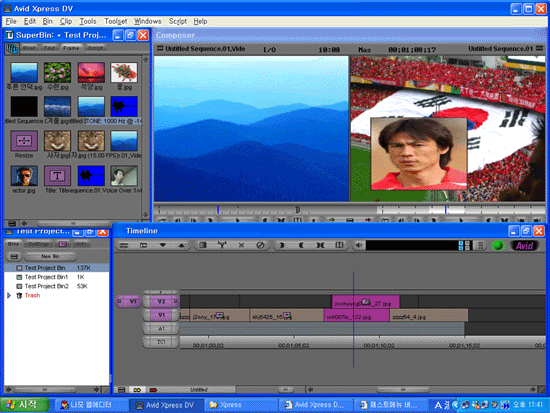
Task: Switch to Text tab in SuperBin
Action: pyautogui.click(x=49, y=48)
